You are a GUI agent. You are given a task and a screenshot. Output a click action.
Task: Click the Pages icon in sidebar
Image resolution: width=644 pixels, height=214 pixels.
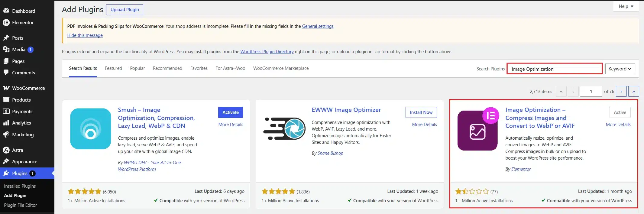[6, 61]
